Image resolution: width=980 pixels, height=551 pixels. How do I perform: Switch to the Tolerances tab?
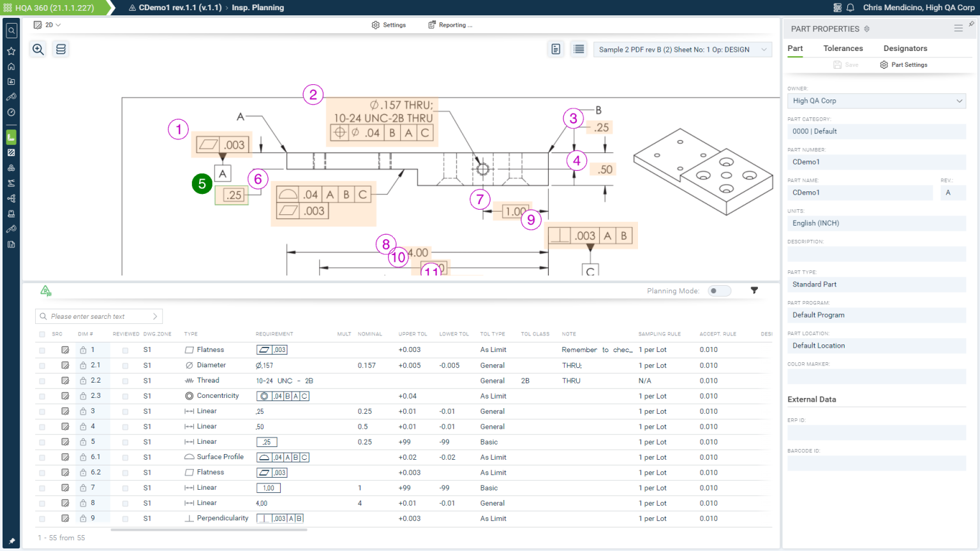pos(843,48)
